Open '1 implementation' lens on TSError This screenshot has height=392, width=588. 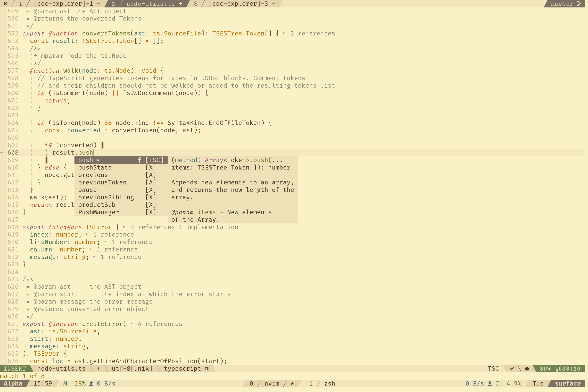(209, 227)
